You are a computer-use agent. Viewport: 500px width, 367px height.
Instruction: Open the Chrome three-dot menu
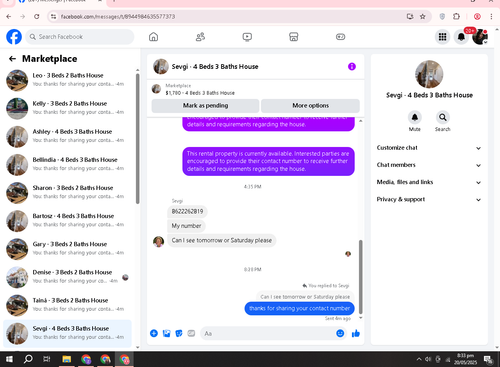tap(491, 16)
